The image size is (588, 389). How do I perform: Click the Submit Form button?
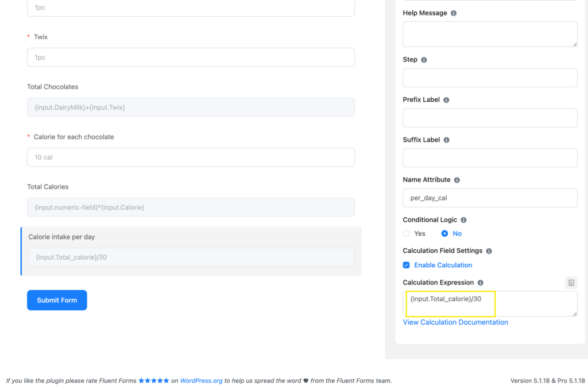tap(57, 300)
